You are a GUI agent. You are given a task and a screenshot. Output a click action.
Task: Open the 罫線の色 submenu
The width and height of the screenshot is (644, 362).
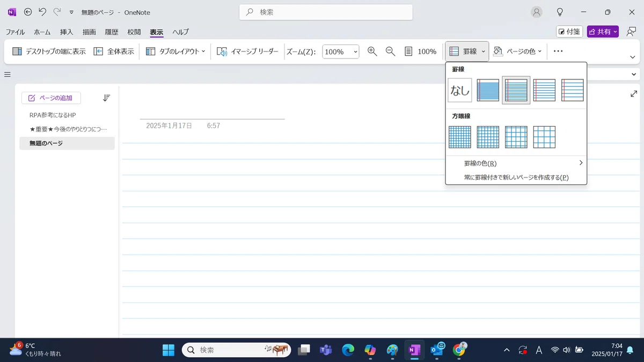[516, 163]
